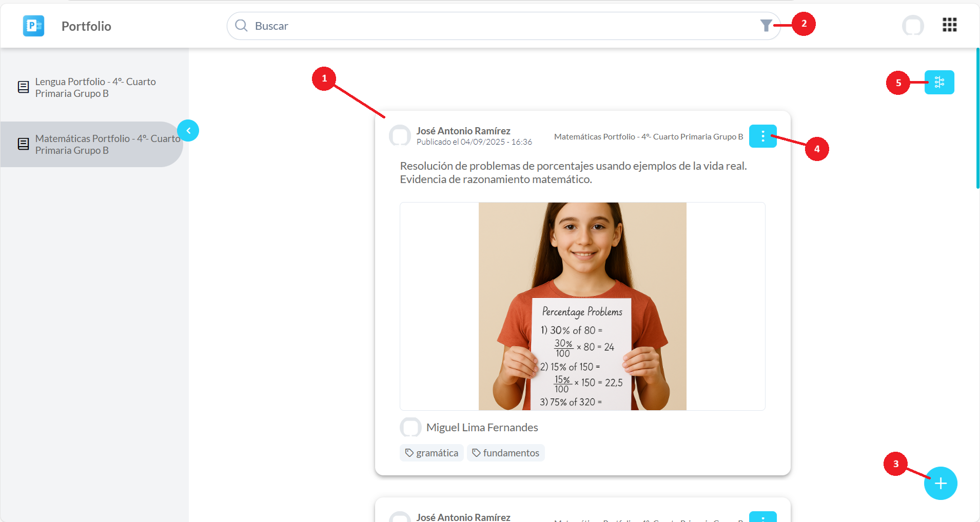Click the add new post plus button

[x=940, y=483]
